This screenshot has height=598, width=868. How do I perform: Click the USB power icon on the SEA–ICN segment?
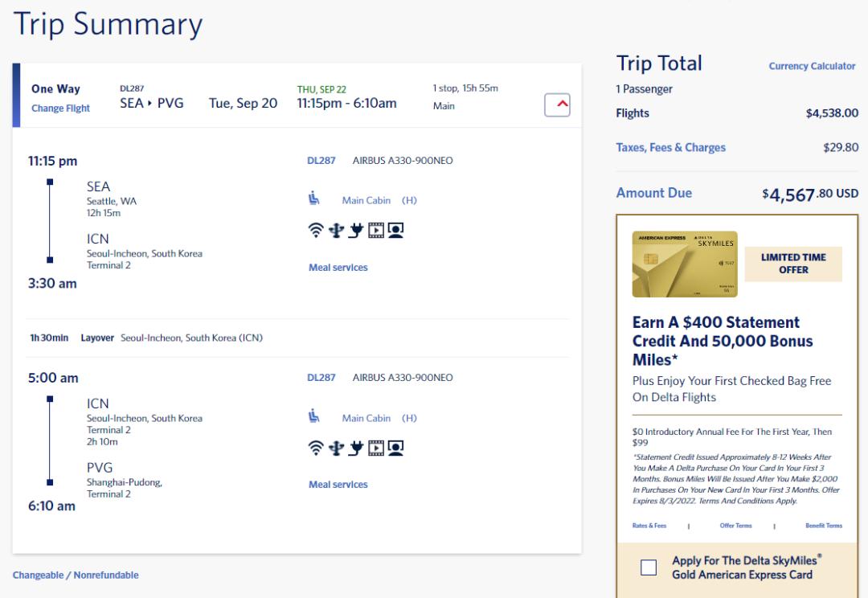coord(336,231)
